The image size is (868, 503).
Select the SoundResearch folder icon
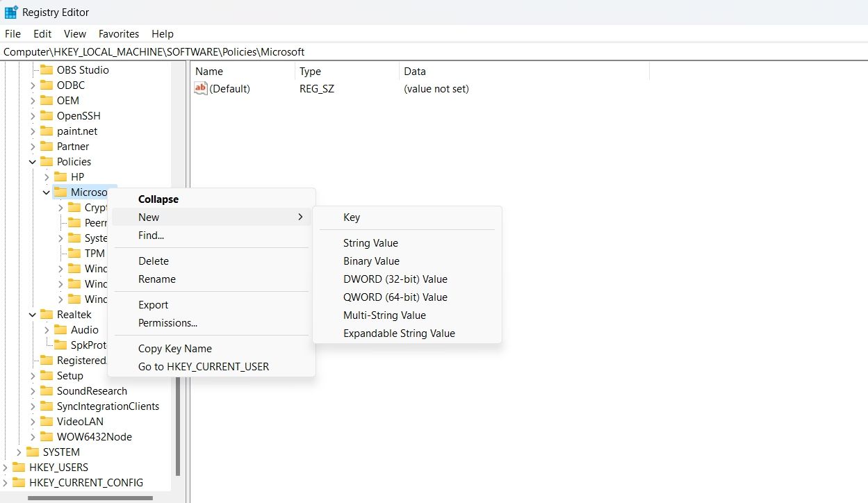pyautogui.click(x=47, y=390)
